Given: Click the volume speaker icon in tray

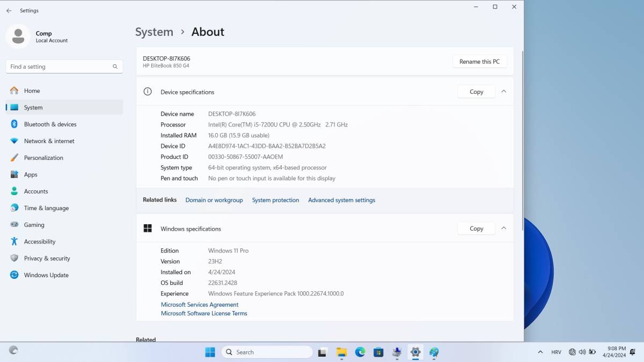Looking at the screenshot, I should [x=582, y=352].
